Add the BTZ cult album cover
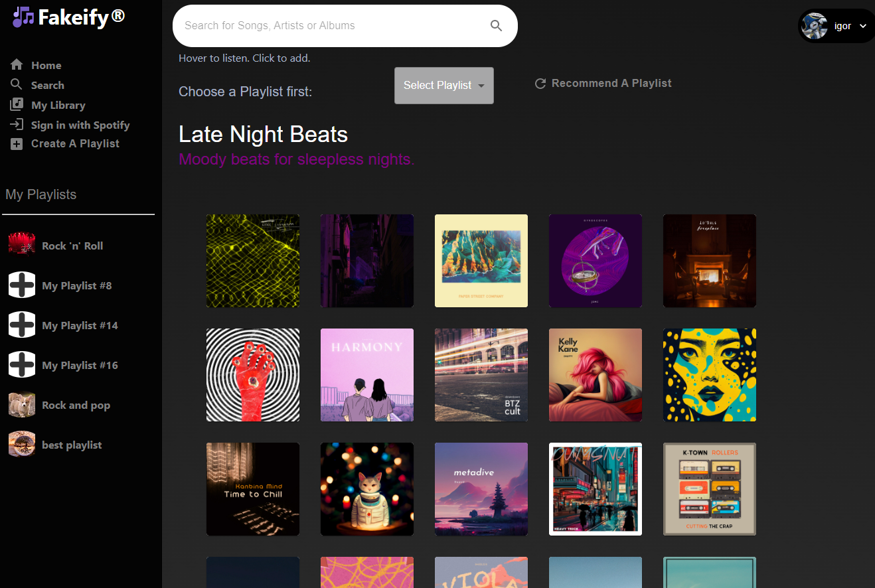875x588 pixels. [x=481, y=375]
